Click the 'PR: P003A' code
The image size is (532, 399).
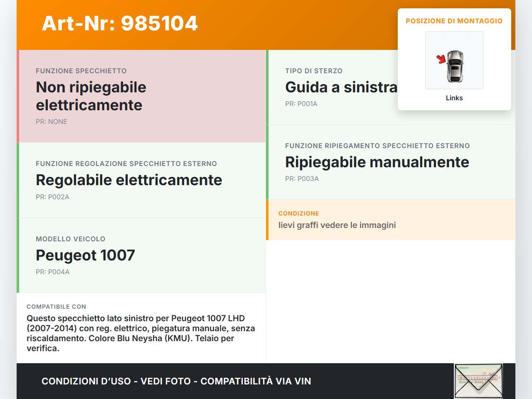(x=302, y=178)
